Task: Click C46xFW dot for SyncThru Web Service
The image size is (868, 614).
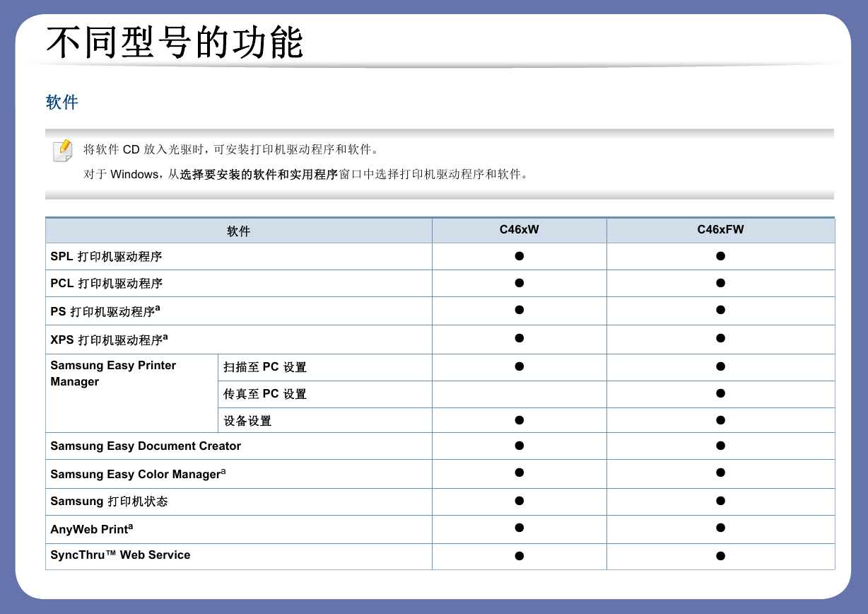Action: click(720, 556)
